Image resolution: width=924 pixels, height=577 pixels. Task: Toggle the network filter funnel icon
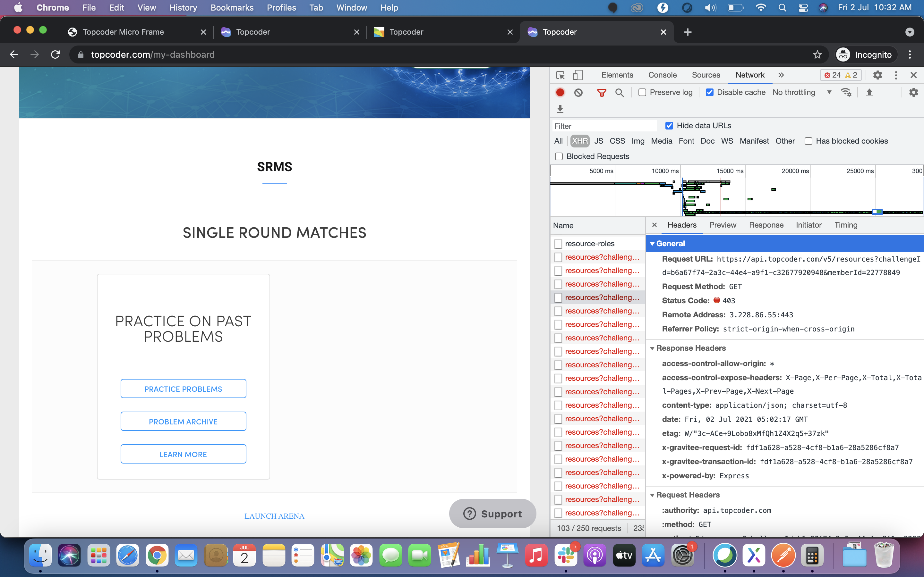601,92
